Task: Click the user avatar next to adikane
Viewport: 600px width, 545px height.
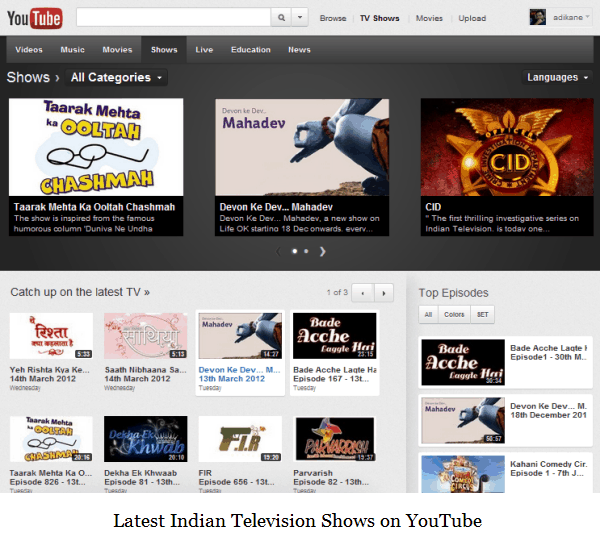Action: [537, 18]
